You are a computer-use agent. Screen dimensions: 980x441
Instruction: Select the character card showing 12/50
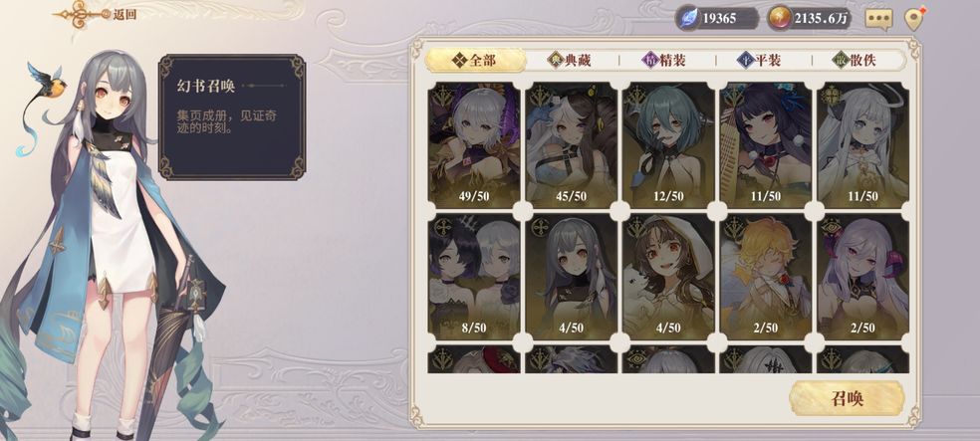coord(668,145)
